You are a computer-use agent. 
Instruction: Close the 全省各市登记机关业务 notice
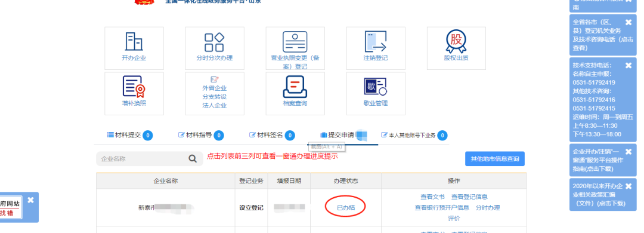coord(628,22)
